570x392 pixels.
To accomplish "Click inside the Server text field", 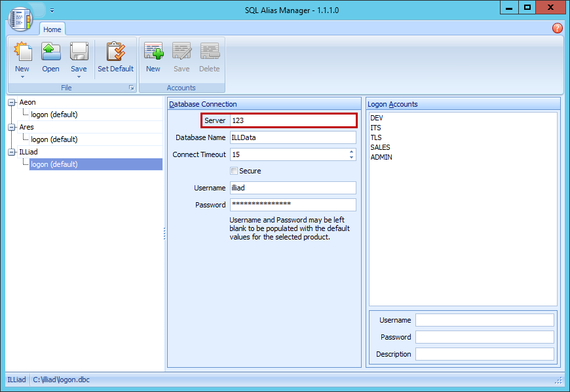I will [293, 120].
